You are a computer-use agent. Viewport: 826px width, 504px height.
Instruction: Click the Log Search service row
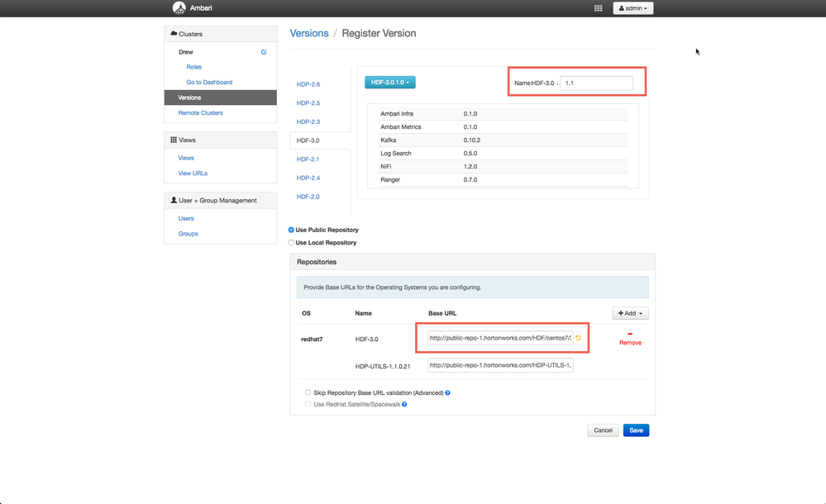503,153
